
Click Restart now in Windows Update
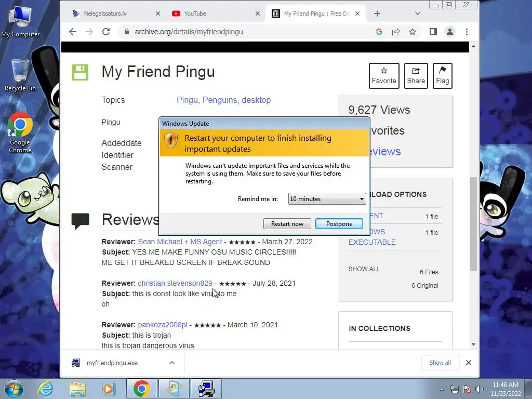pos(287,223)
